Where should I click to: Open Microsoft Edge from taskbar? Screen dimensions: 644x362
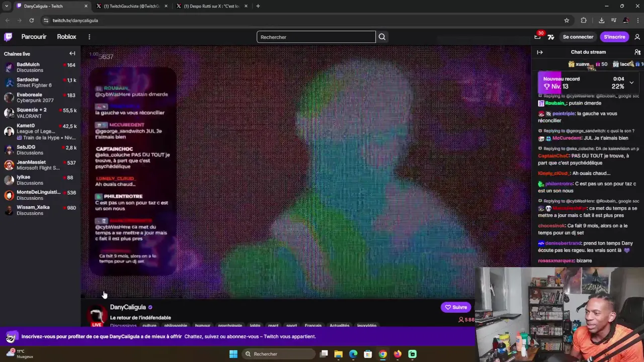(x=353, y=354)
